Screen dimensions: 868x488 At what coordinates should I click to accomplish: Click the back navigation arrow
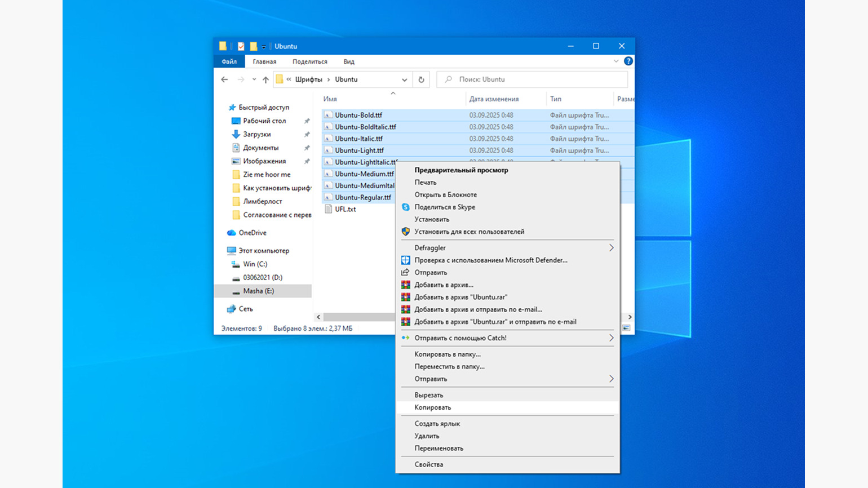coord(224,79)
